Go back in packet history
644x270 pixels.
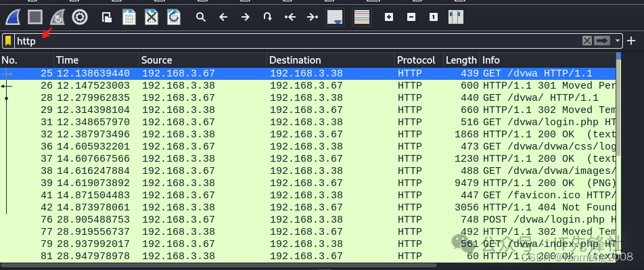pyautogui.click(x=223, y=18)
